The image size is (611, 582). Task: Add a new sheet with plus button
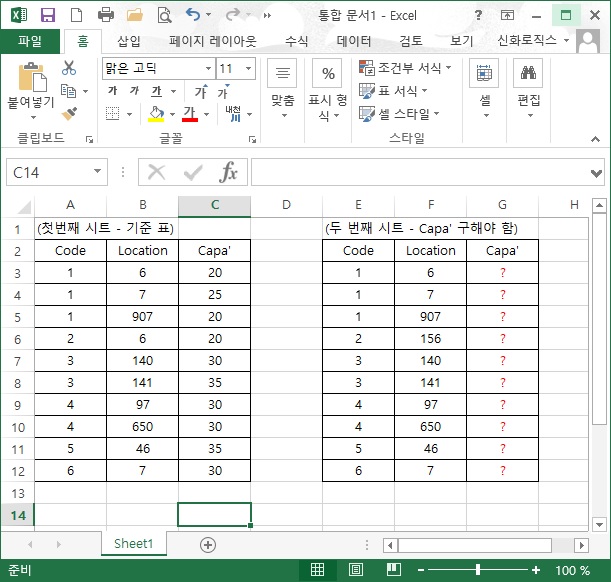point(208,545)
